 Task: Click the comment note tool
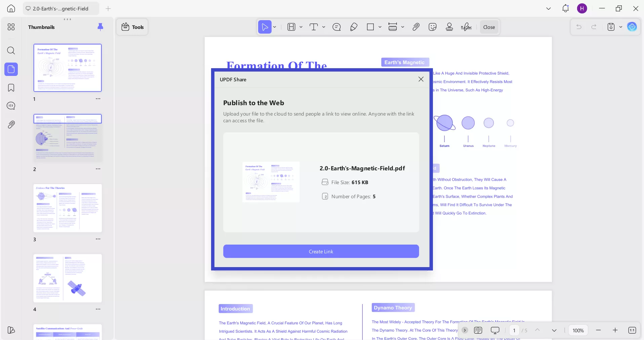point(336,27)
